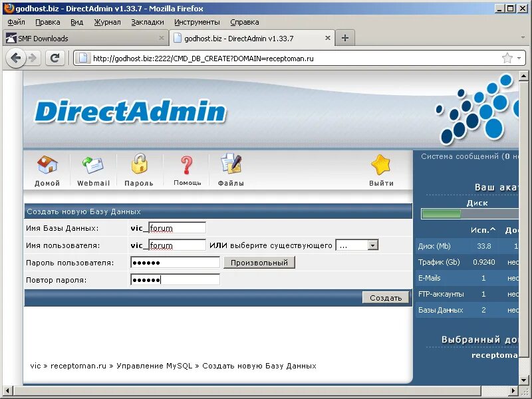Viewport: 532px width, 399px height.
Task: Expand the existing user dropdown
Action: (x=372, y=245)
